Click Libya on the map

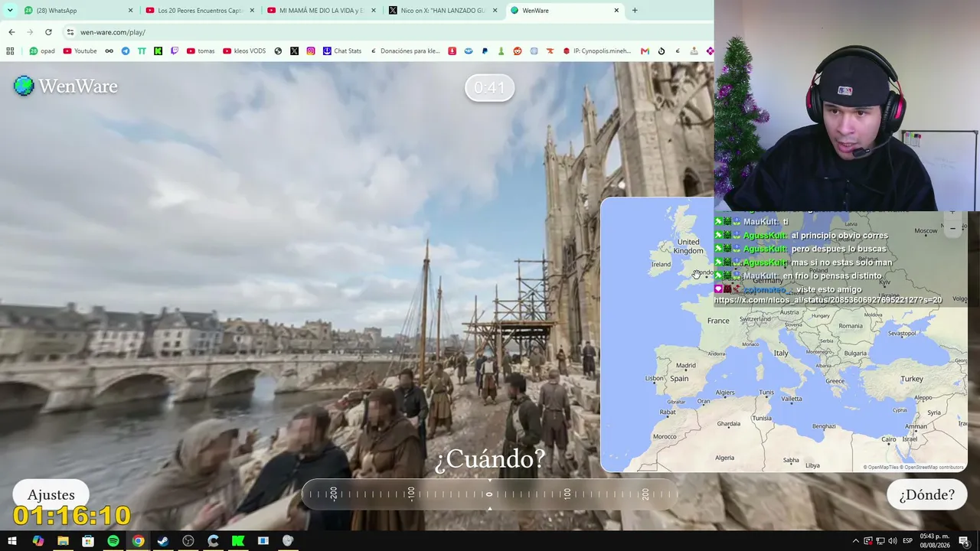pos(812,465)
